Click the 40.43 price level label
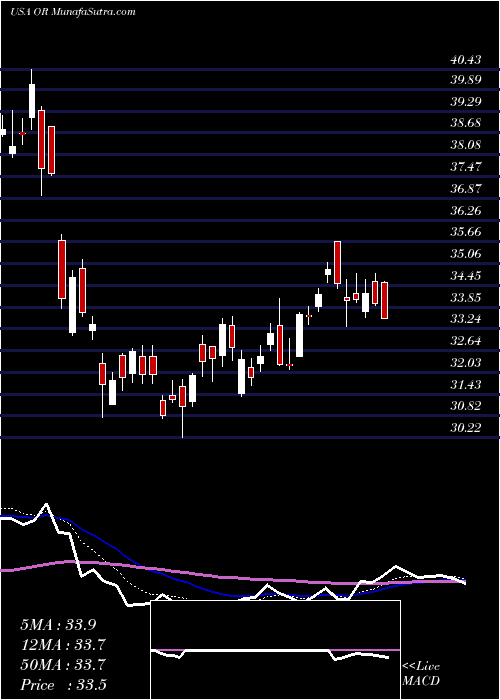The height and width of the screenshot is (700, 500). point(466,59)
